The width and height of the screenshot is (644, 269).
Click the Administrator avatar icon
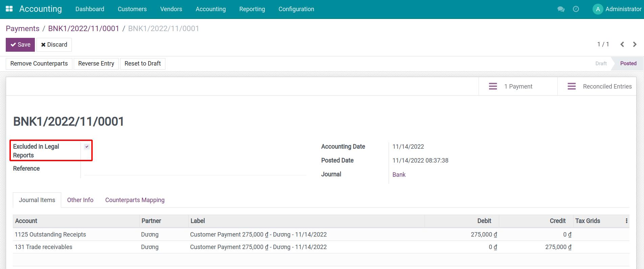pos(598,9)
